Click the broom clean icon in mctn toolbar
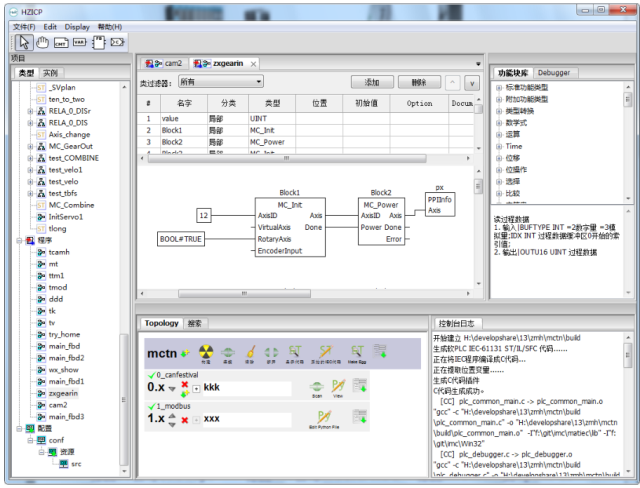 tap(250, 352)
